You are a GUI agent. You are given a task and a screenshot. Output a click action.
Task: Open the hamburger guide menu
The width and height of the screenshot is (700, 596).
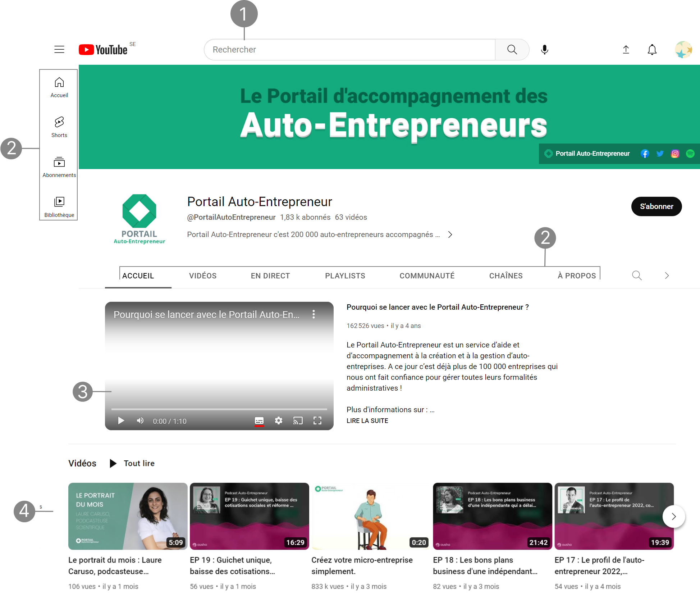59,50
